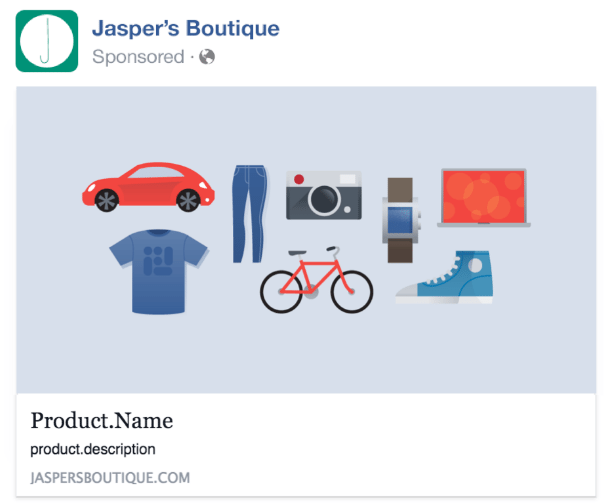Image resolution: width=604 pixels, height=504 pixels.
Task: Click the Product.Name headline
Action: (102, 420)
